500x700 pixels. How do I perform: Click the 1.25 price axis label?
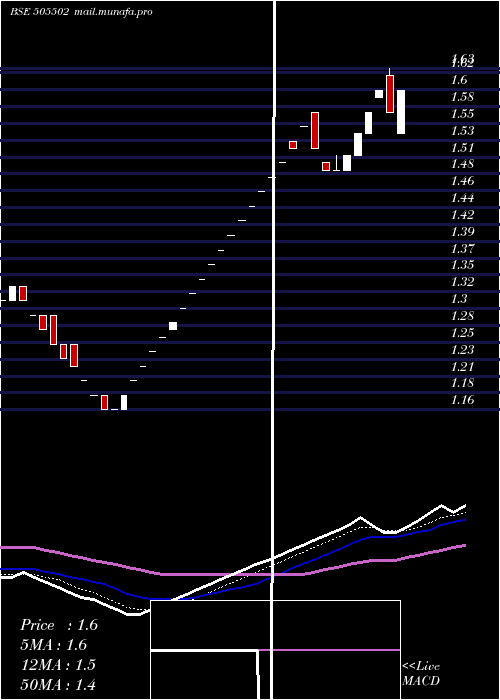pos(462,333)
